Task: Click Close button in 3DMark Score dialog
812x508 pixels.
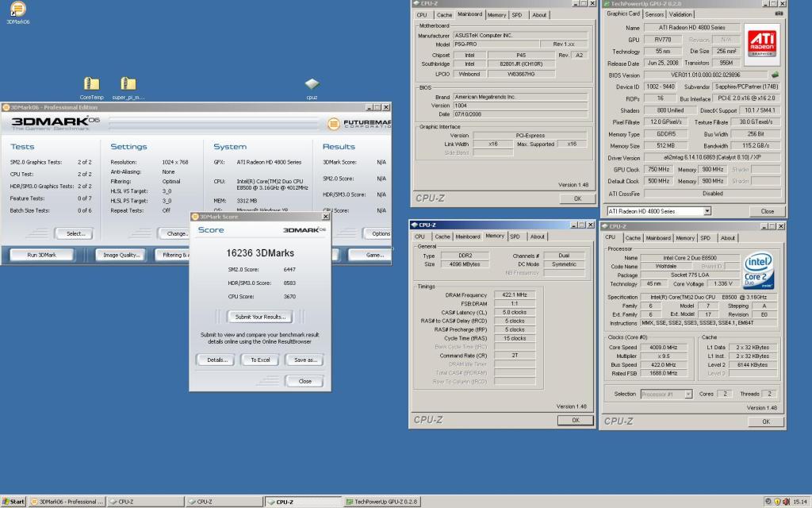Action: point(304,381)
